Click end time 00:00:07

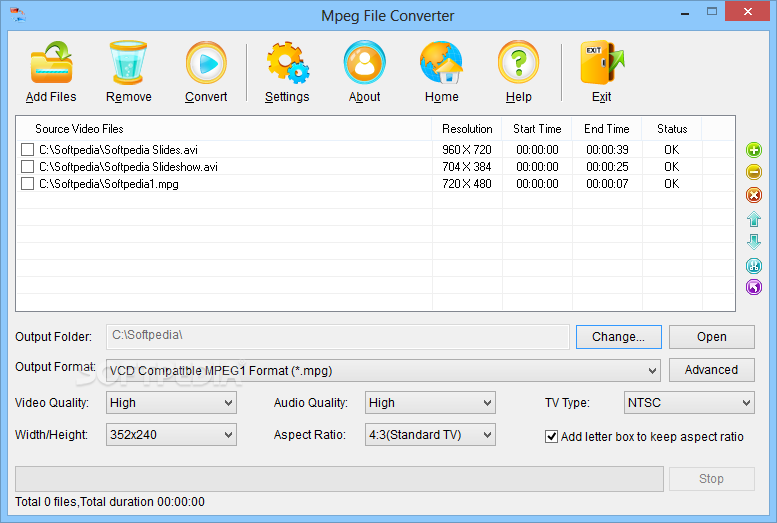pyautogui.click(x=607, y=184)
